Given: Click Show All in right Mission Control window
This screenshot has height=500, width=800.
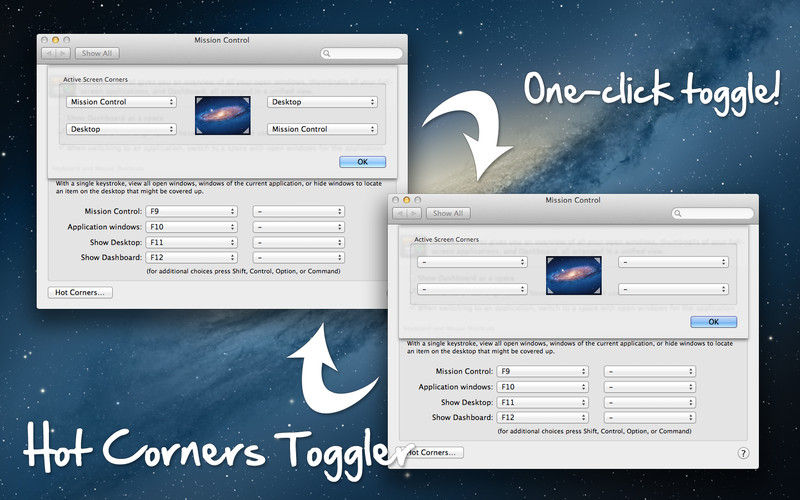Looking at the screenshot, I should tap(448, 213).
